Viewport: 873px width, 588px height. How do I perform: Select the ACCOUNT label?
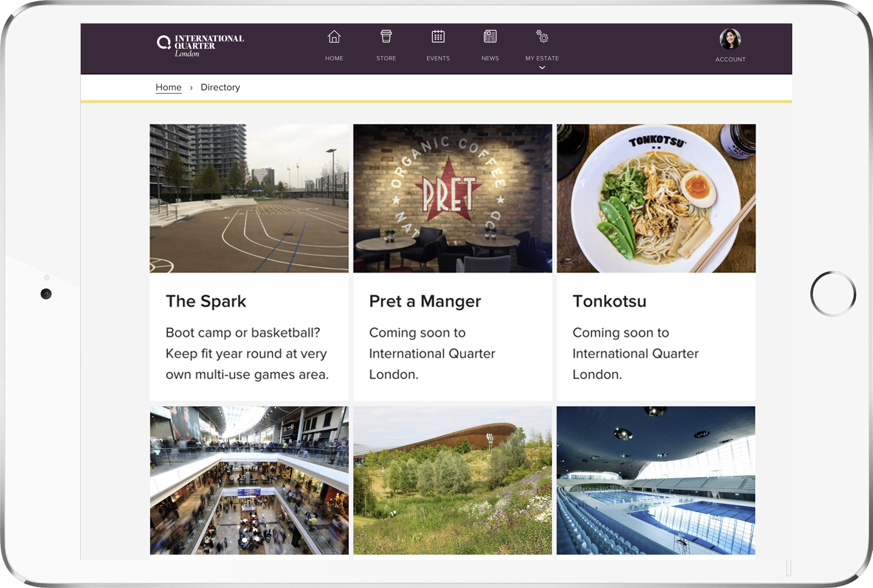point(730,59)
